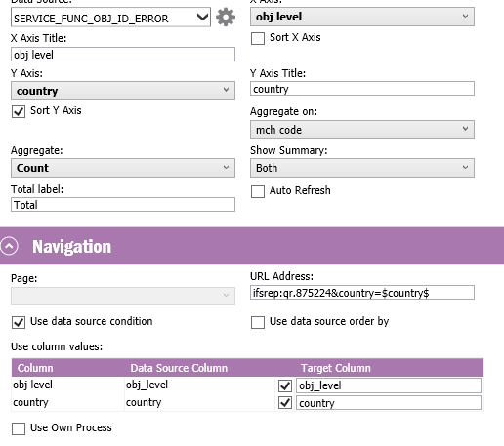504x446 pixels.
Task: Uncheck Sort Y Axis checkbox
Action: click(x=19, y=111)
